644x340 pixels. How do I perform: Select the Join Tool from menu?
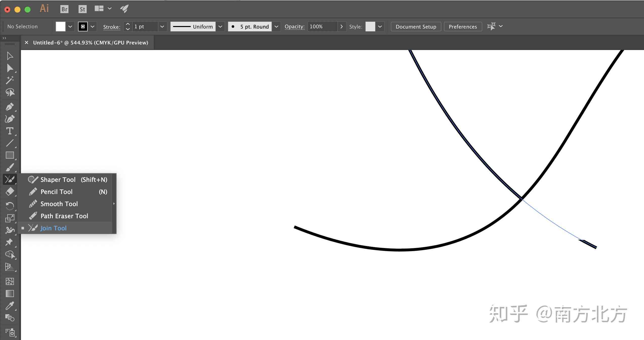coord(53,228)
